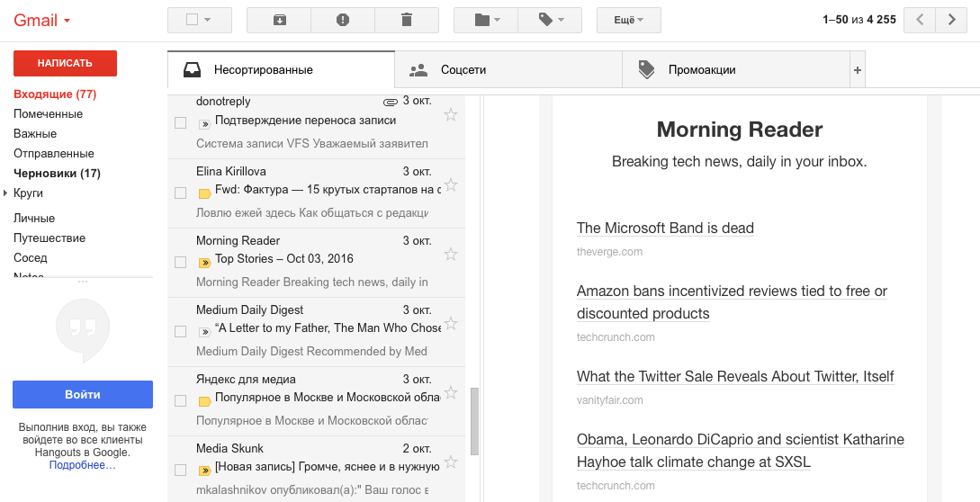Go to newer messages with left arrow
The height and width of the screenshot is (502, 980).
[x=920, y=20]
